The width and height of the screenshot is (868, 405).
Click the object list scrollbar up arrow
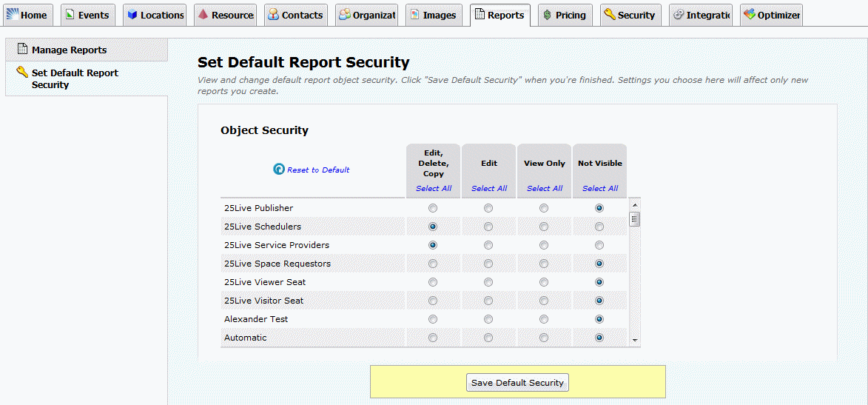click(x=635, y=204)
